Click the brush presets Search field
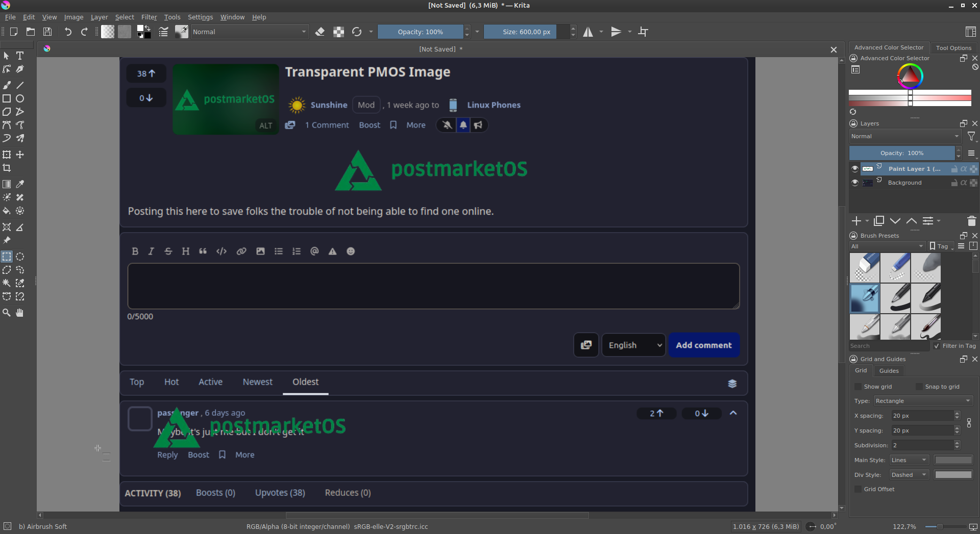This screenshot has width=980, height=534. (888, 346)
